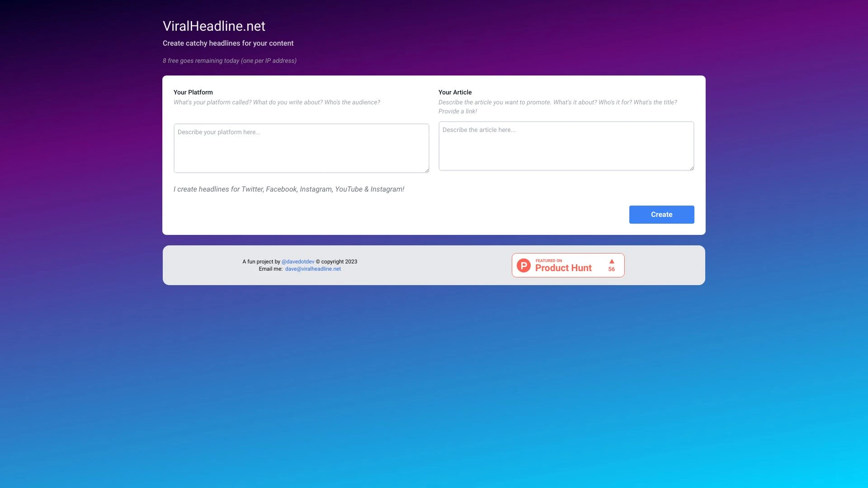Open the Featured on Product Hunt badge
Image resolution: width=868 pixels, height=488 pixels.
[568, 265]
